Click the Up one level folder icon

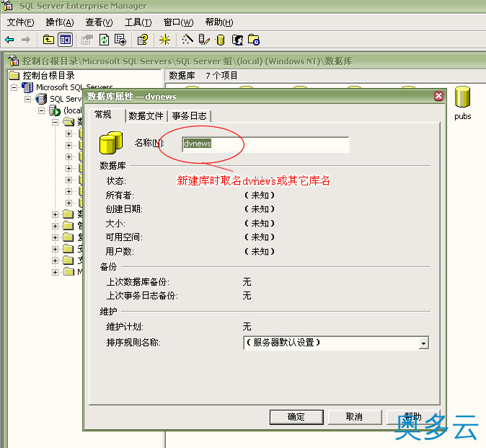pos(48,40)
